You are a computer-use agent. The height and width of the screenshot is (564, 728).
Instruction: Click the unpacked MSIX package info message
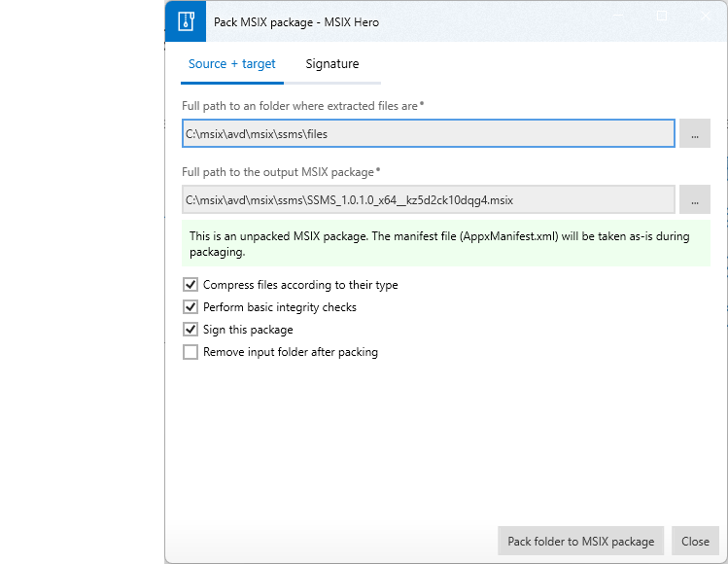click(446, 243)
